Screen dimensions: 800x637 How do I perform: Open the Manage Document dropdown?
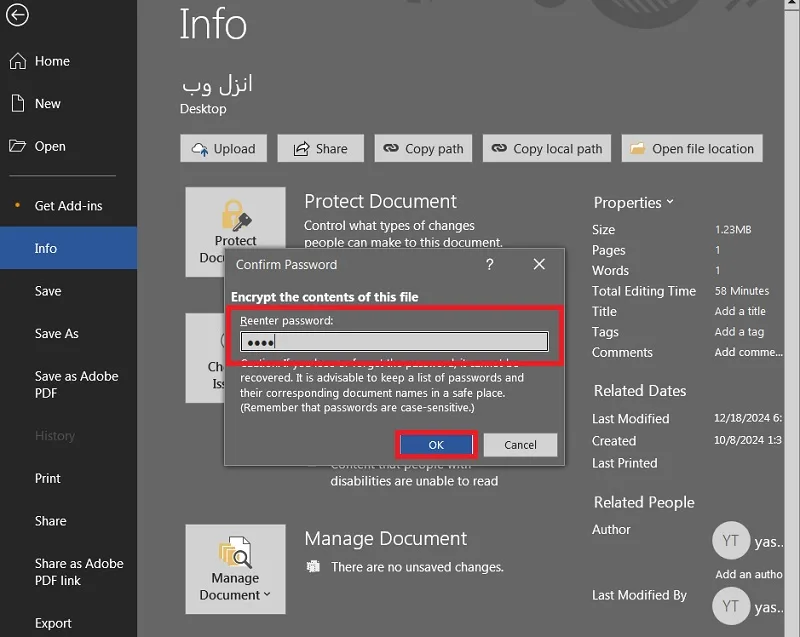point(235,569)
